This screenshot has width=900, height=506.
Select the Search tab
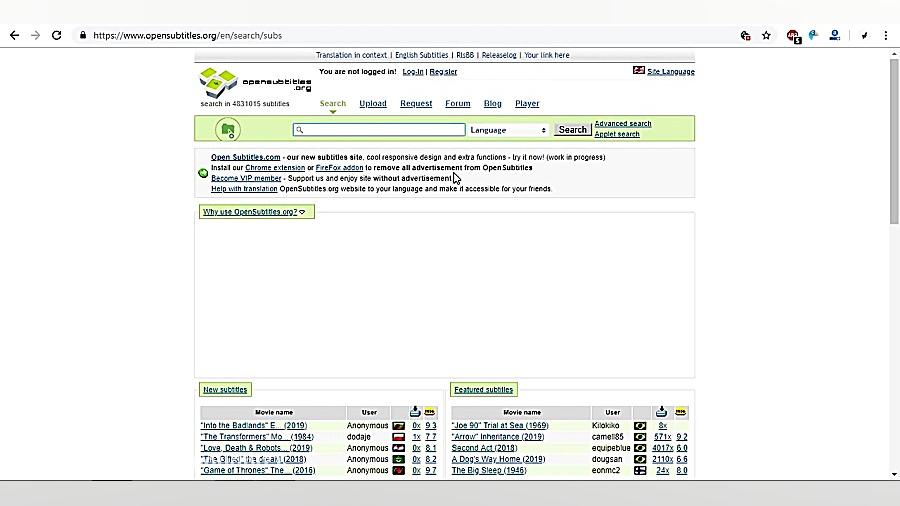tap(333, 103)
